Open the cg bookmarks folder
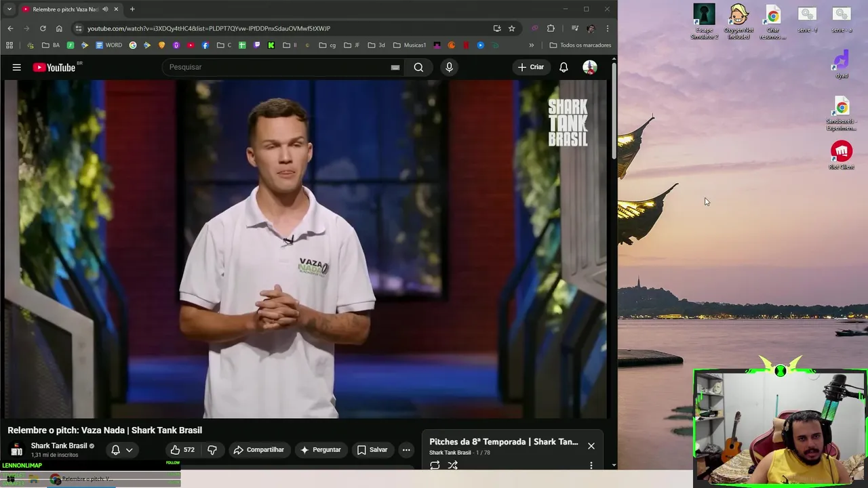Viewport: 868px width, 488px height. [x=328, y=45]
